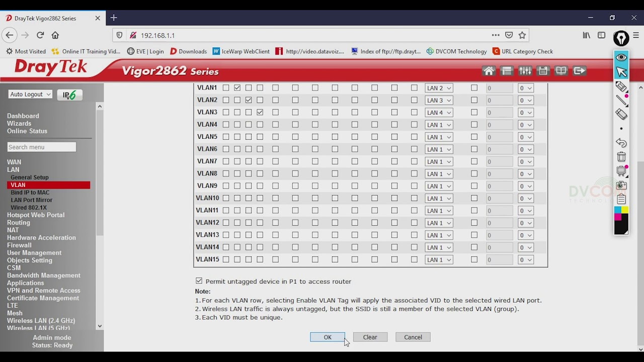The width and height of the screenshot is (644, 362).
Task: Open the VLAN15 priority dropdown
Action: [x=526, y=260]
